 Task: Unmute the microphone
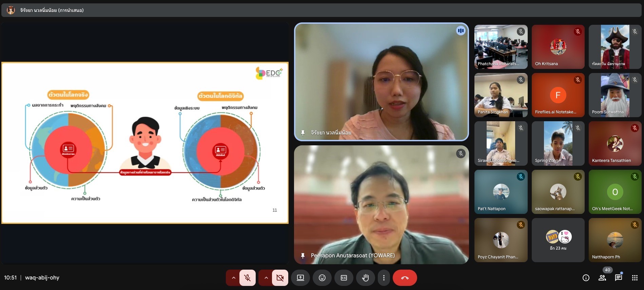click(248, 278)
